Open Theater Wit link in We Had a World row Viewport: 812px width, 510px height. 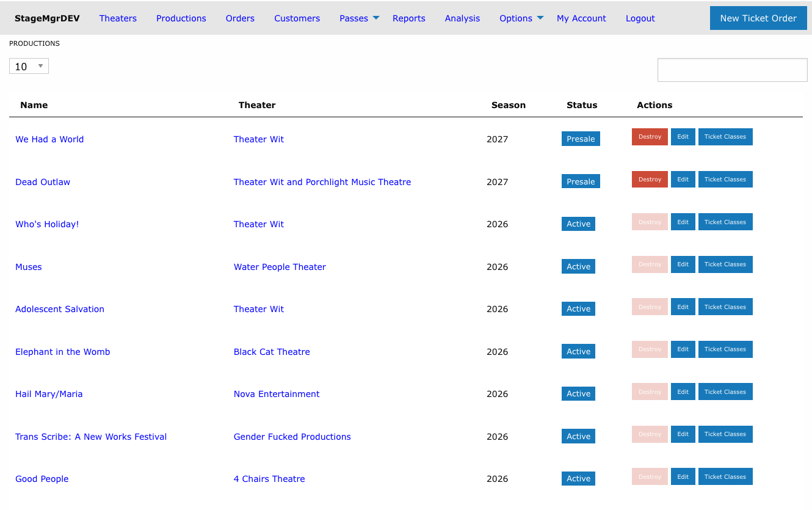259,139
